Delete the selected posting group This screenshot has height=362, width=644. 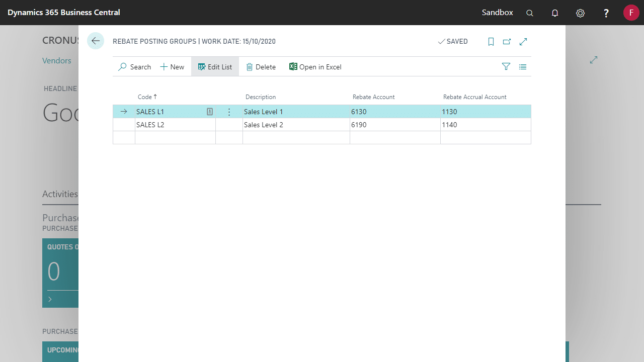[261, 67]
